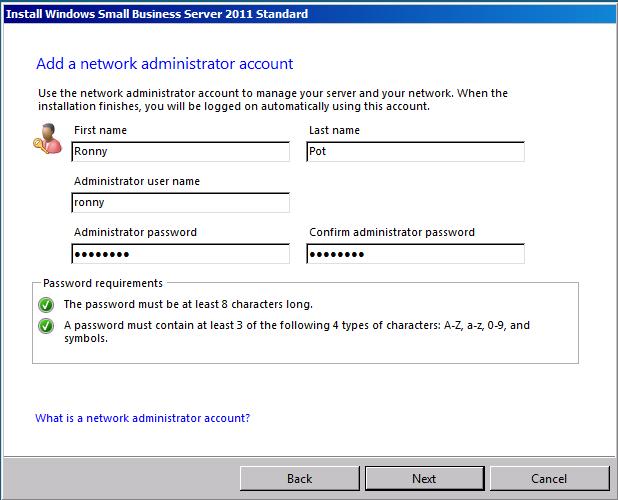
Task: Cancel the Small Business Server installation
Action: [x=549, y=479]
